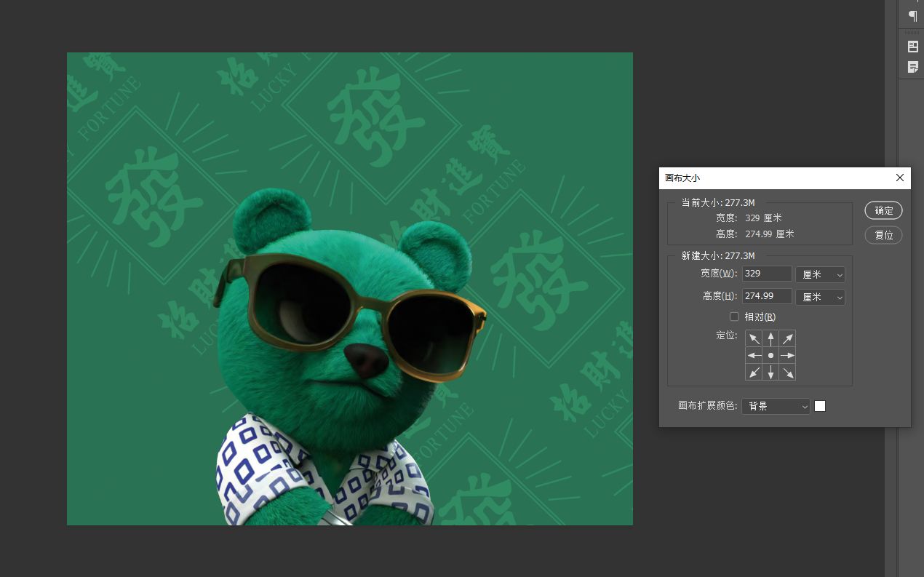Click the 画布大小 dialog title bar
This screenshot has height=577, width=924.
(x=785, y=178)
